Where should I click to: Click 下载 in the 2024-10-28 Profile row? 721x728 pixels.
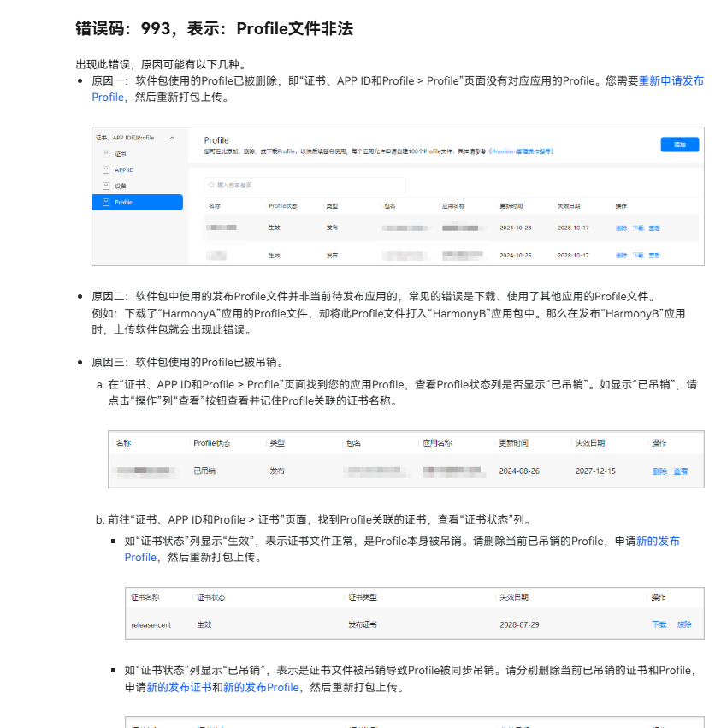point(637,228)
